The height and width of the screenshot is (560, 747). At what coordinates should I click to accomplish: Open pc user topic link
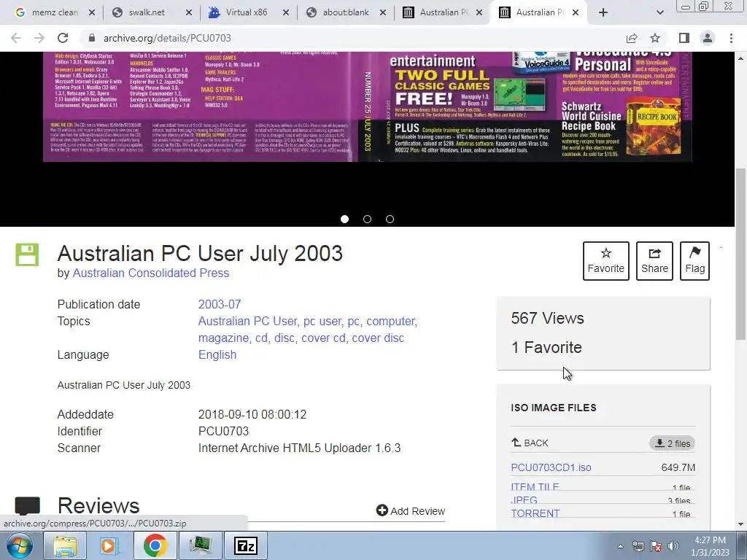pos(322,322)
